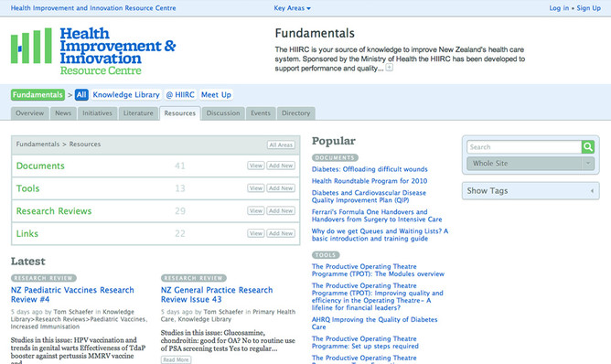
Task: Switch to the News tab
Action: 63,113
